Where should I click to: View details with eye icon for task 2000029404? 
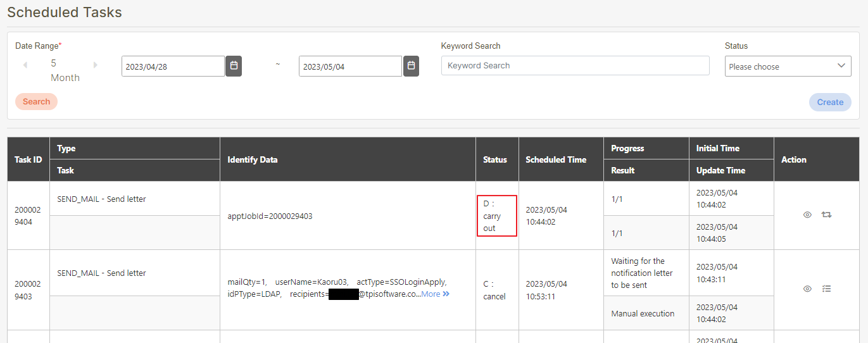pyautogui.click(x=807, y=215)
